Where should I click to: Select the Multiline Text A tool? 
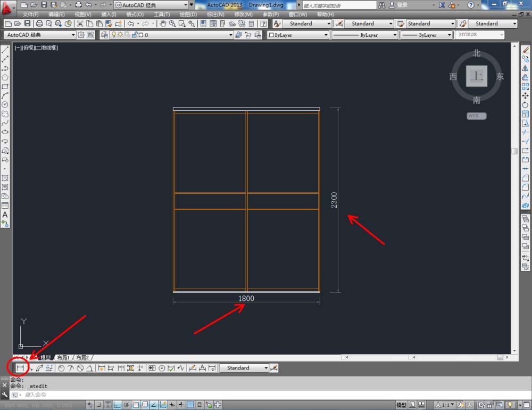pyautogui.click(x=5, y=215)
